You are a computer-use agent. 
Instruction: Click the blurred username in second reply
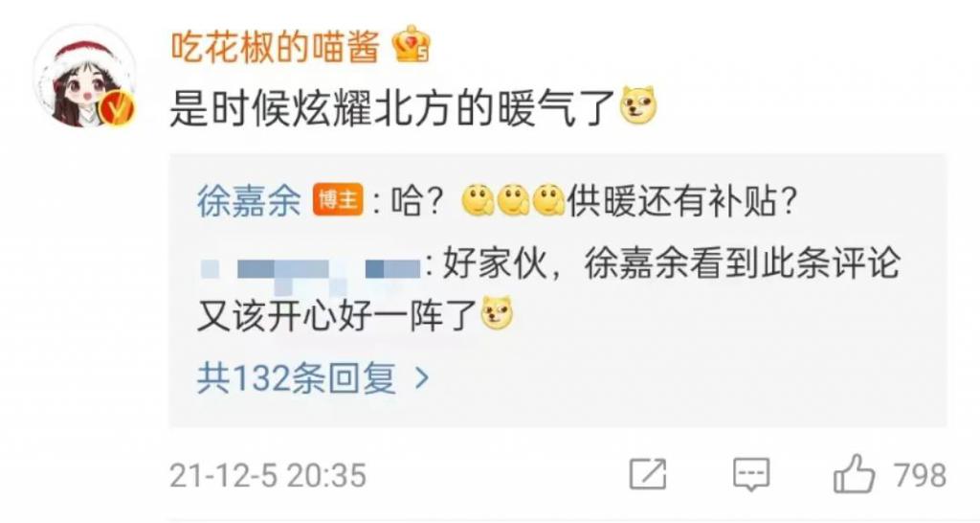(x=311, y=270)
